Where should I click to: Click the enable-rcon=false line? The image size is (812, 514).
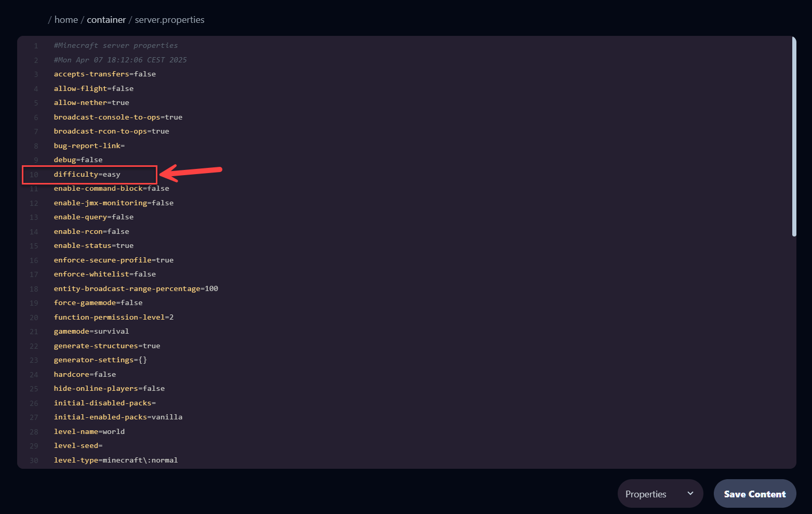click(91, 232)
